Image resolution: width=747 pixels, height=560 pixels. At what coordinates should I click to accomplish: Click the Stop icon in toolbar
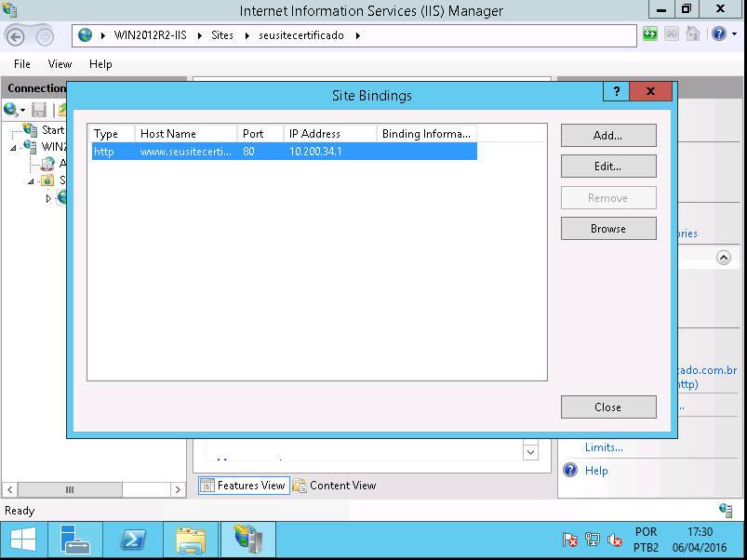672,34
